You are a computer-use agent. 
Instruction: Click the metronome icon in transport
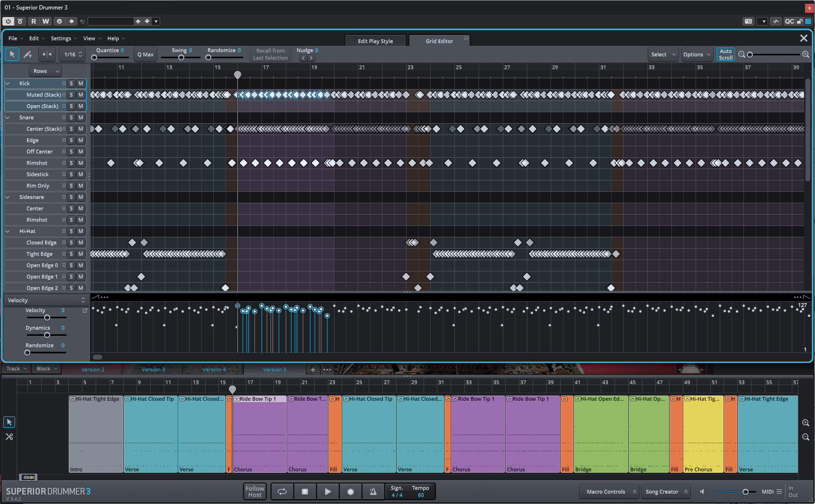click(373, 492)
